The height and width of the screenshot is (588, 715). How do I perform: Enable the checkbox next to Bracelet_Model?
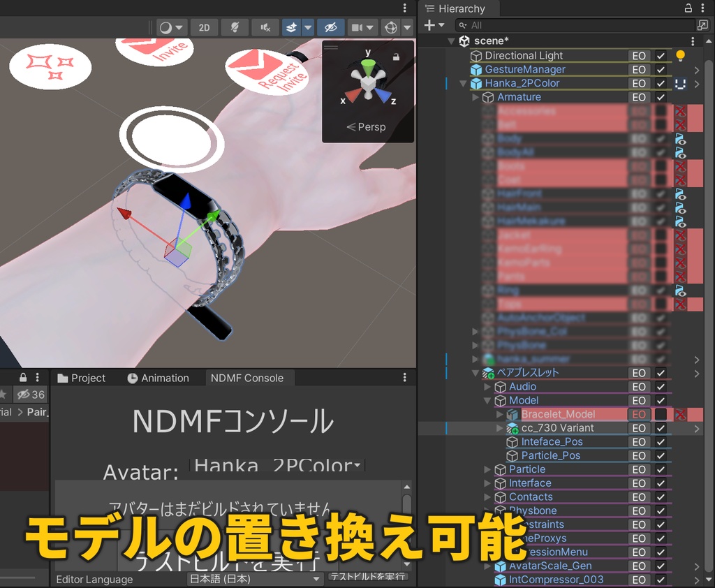point(660,413)
